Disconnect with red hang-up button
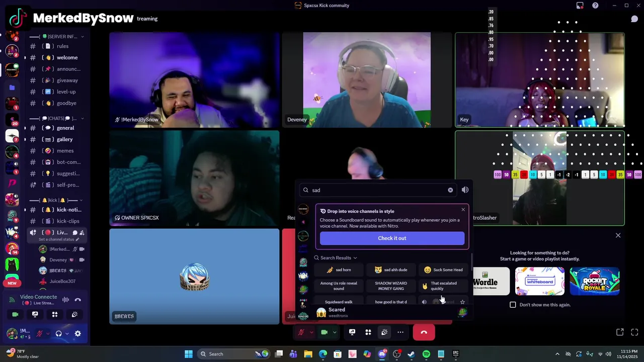 coord(424,332)
